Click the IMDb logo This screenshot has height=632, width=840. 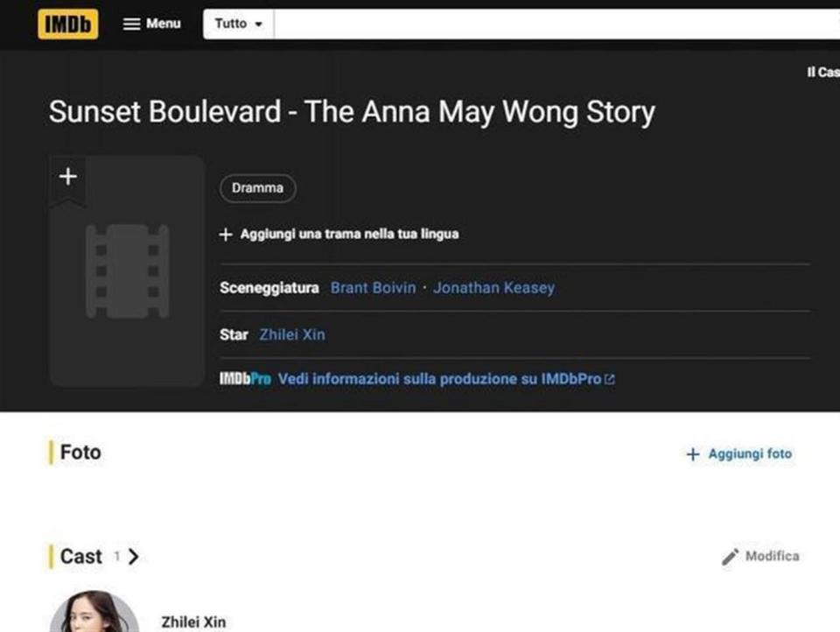[68, 25]
